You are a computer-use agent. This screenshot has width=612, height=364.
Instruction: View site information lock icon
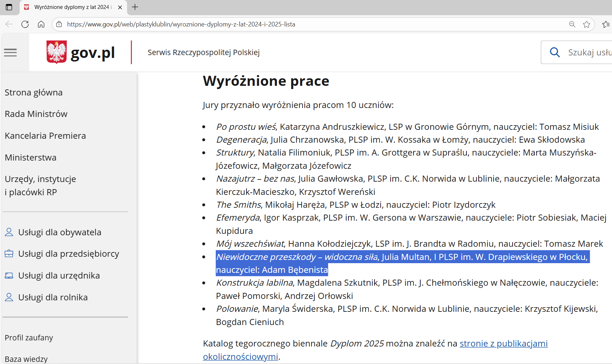[x=59, y=24]
